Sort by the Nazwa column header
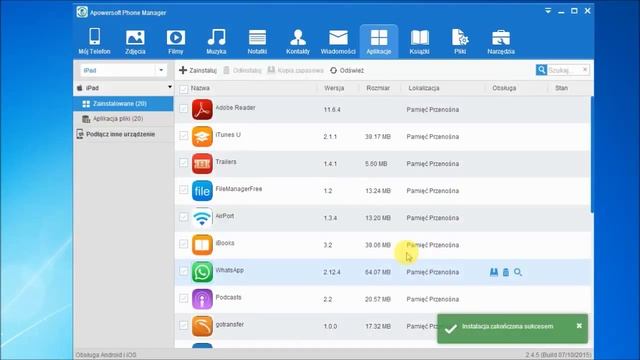 200,88
